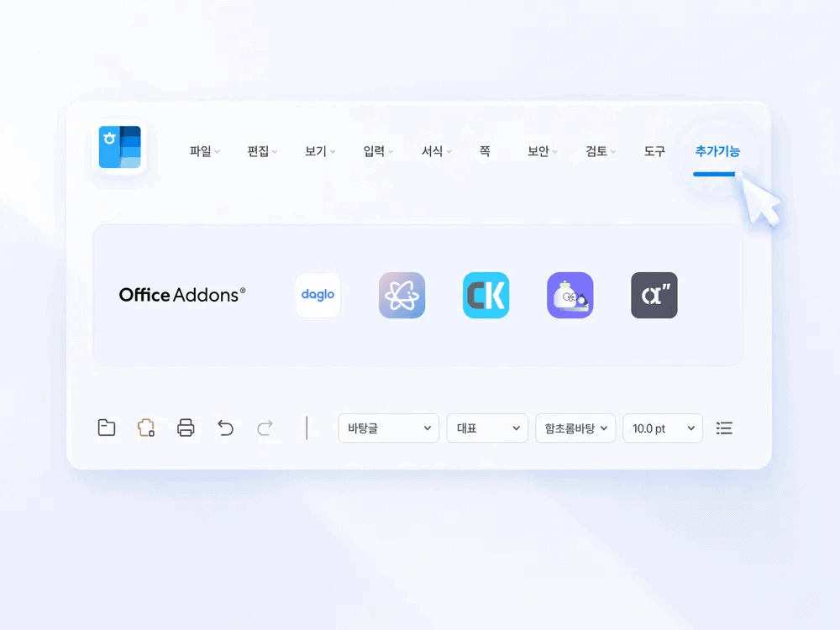
Task: Open the daglo add-on
Action: (318, 295)
